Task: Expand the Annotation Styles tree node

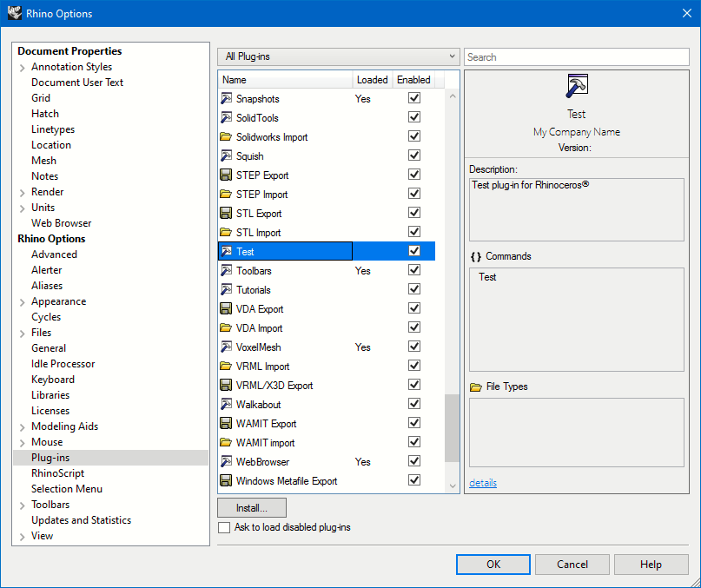Action: (x=23, y=68)
